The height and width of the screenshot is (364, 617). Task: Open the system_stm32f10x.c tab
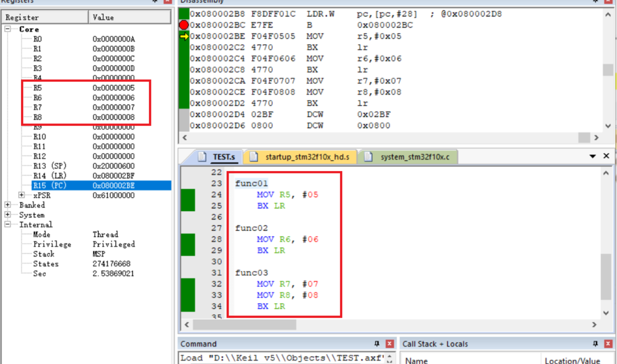408,157
